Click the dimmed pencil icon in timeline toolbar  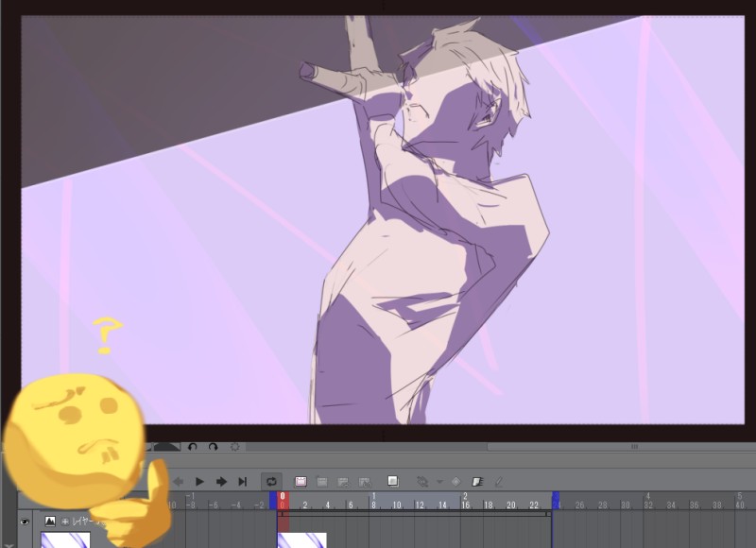click(x=499, y=482)
